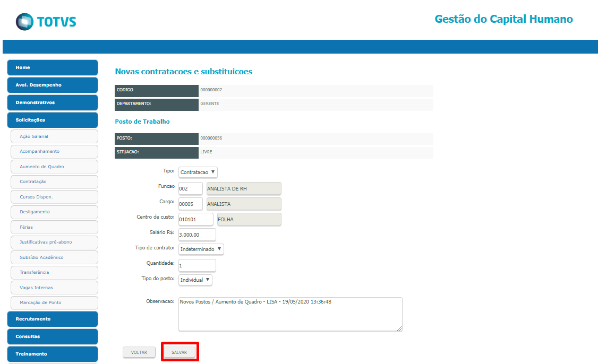Click codigo value 000000007
The width and height of the screenshot is (598, 364).
point(211,90)
